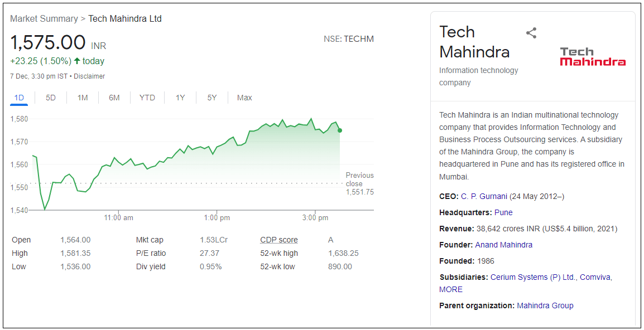Open the Market Summary breadcrumb link
Image resolution: width=644 pixels, height=330 pixels.
(x=44, y=18)
